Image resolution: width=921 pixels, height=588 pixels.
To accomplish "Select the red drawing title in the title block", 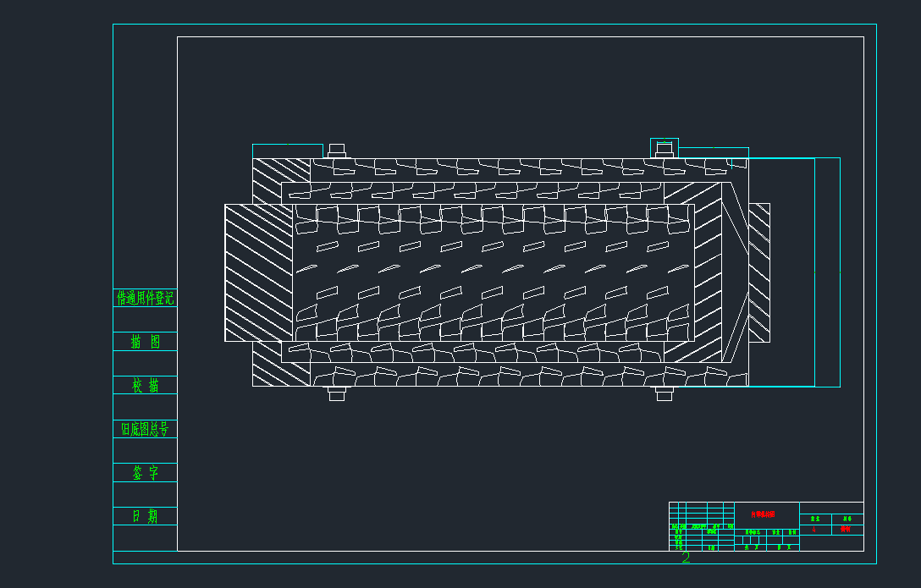I will click(x=763, y=514).
